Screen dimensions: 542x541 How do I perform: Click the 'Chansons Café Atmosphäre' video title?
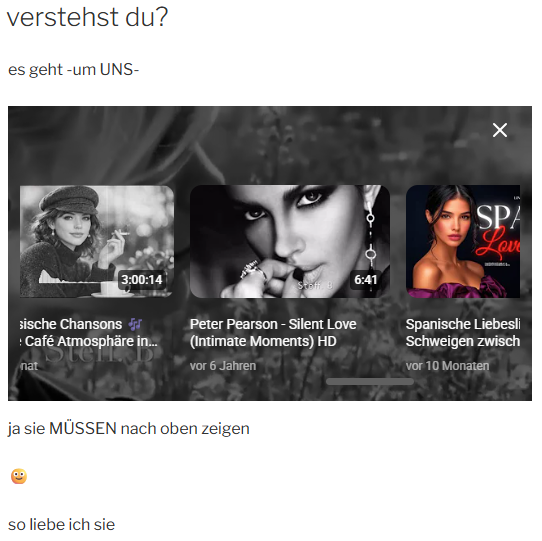89,333
